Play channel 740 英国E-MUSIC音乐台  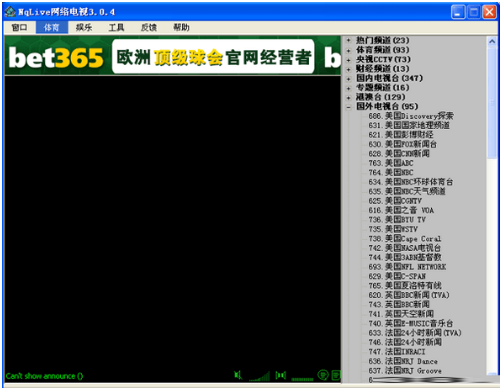point(411,323)
